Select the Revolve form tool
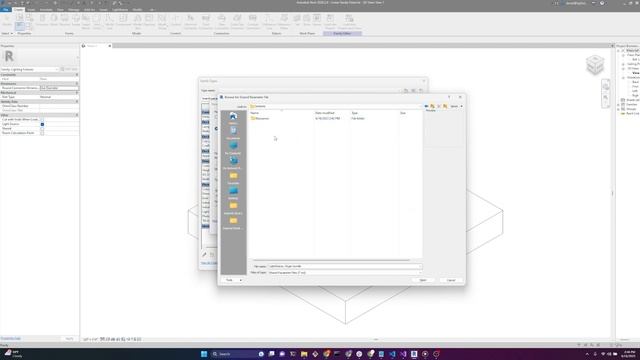The width and height of the screenshot is (640, 360). pyautogui.click(x=64, y=20)
